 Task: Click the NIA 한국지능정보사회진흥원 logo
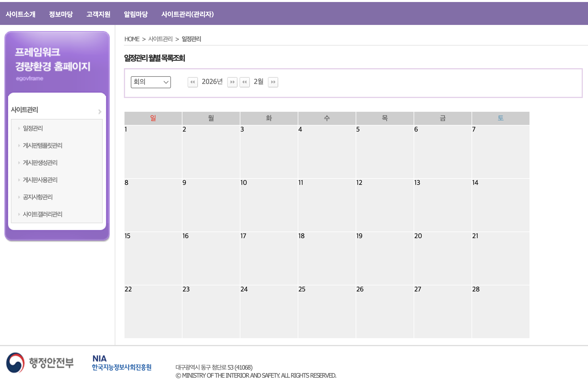(x=122, y=363)
